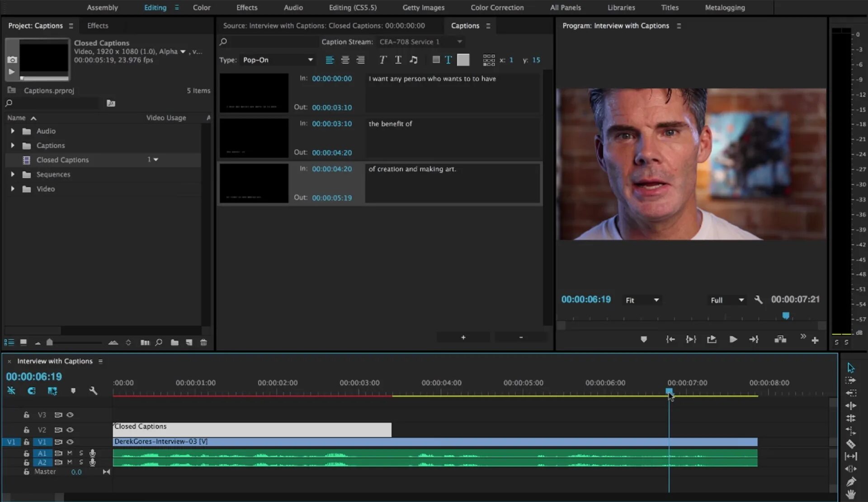This screenshot has height=502, width=868.
Task: Toggle V2 track eye visibility
Action: point(70,430)
